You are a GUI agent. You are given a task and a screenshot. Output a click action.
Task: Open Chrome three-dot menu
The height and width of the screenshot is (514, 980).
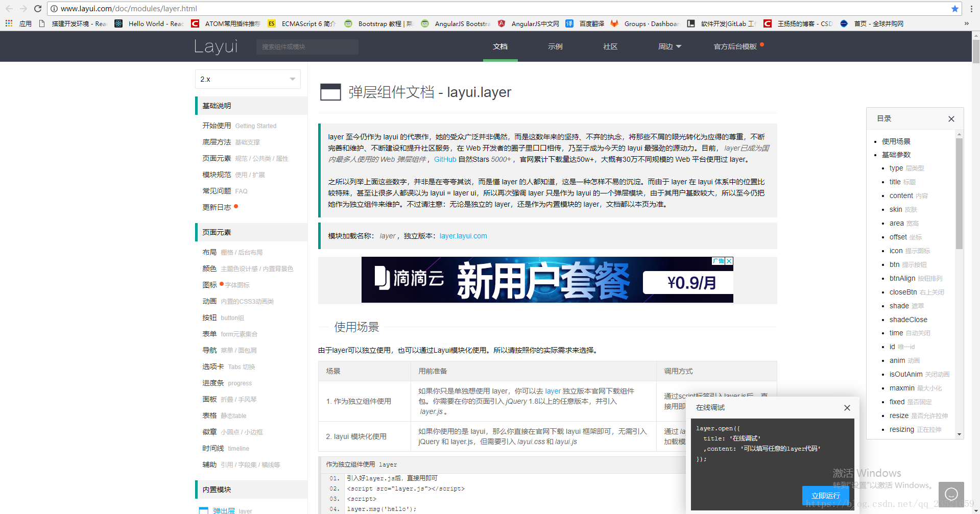tap(971, 9)
